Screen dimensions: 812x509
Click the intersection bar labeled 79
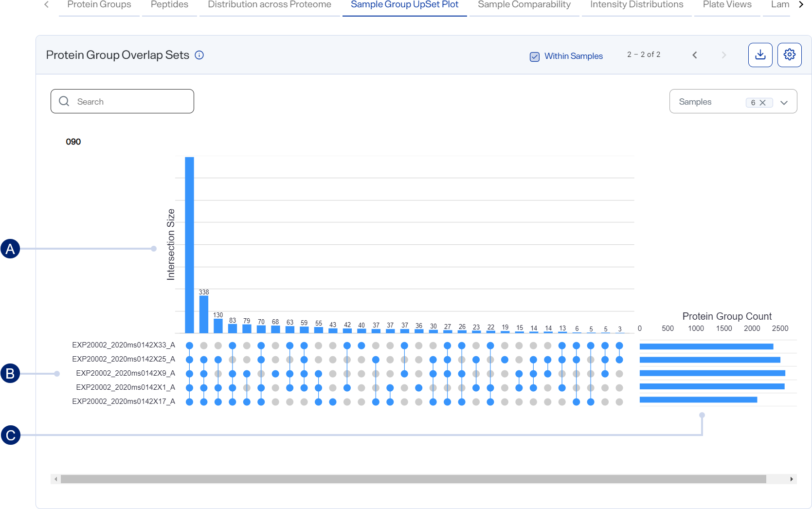pos(247,329)
